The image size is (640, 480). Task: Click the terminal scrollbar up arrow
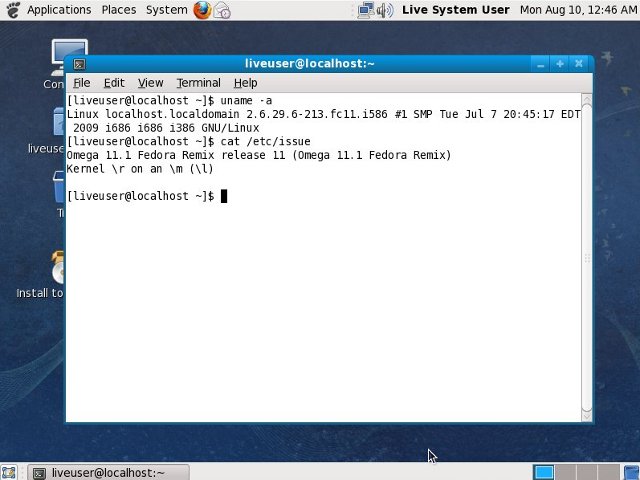click(x=587, y=99)
